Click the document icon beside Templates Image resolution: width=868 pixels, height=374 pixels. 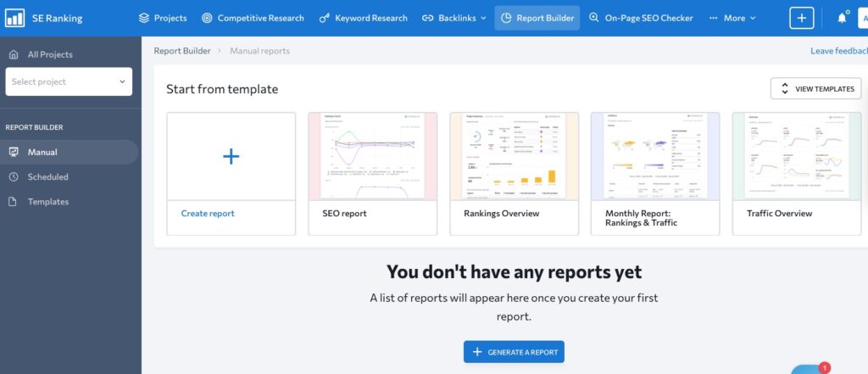pos(14,202)
